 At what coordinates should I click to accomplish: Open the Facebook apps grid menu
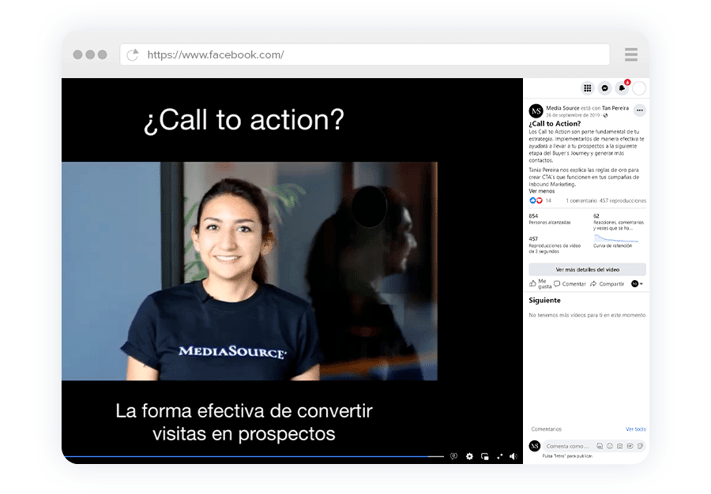pyautogui.click(x=587, y=88)
